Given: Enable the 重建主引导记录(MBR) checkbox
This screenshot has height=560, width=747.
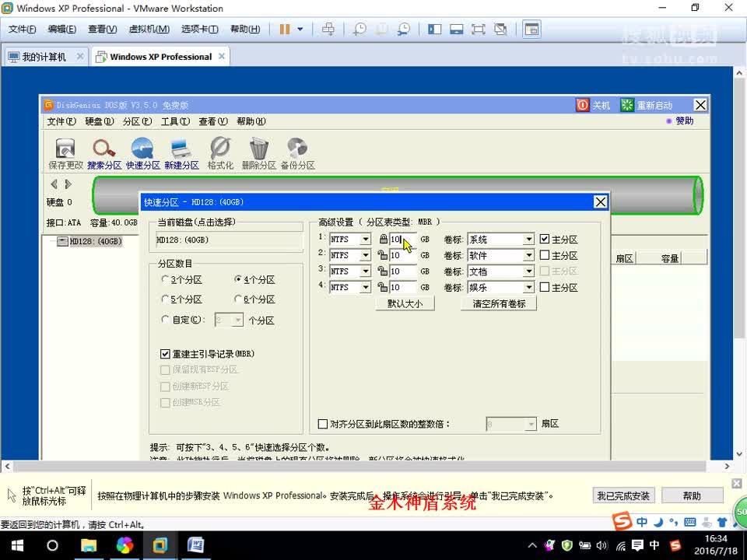Looking at the screenshot, I should click(166, 353).
